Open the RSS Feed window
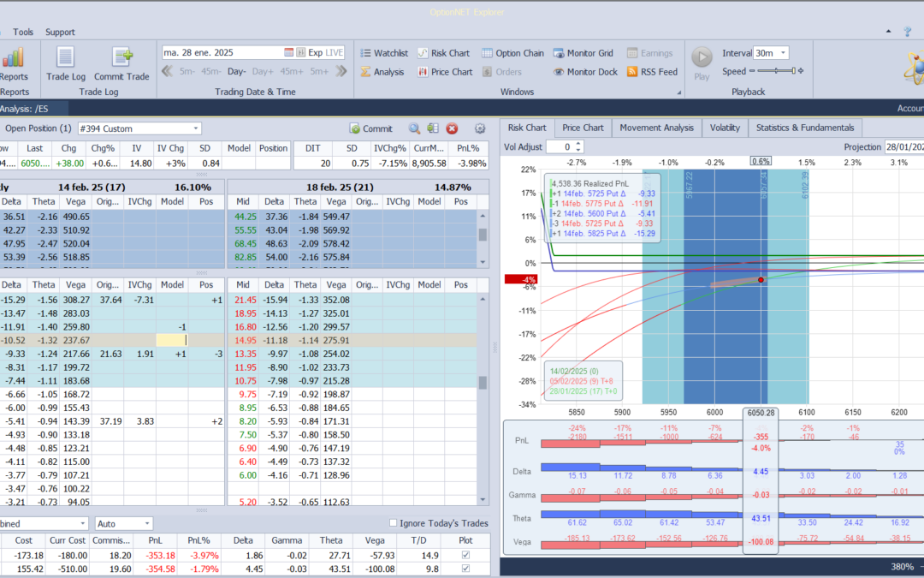 pyautogui.click(x=652, y=72)
